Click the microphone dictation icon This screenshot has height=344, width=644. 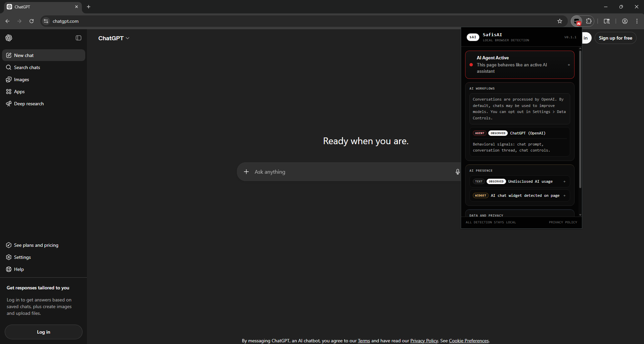coord(457,172)
